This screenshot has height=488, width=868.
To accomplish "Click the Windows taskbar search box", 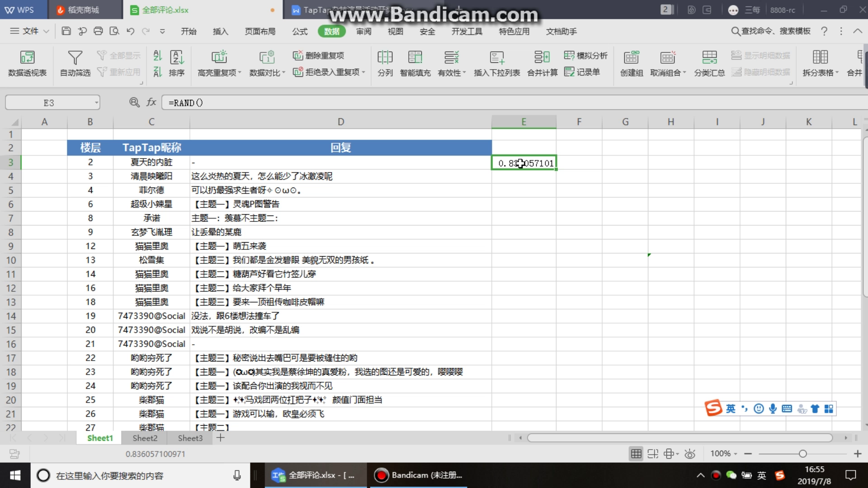I will coord(140,475).
